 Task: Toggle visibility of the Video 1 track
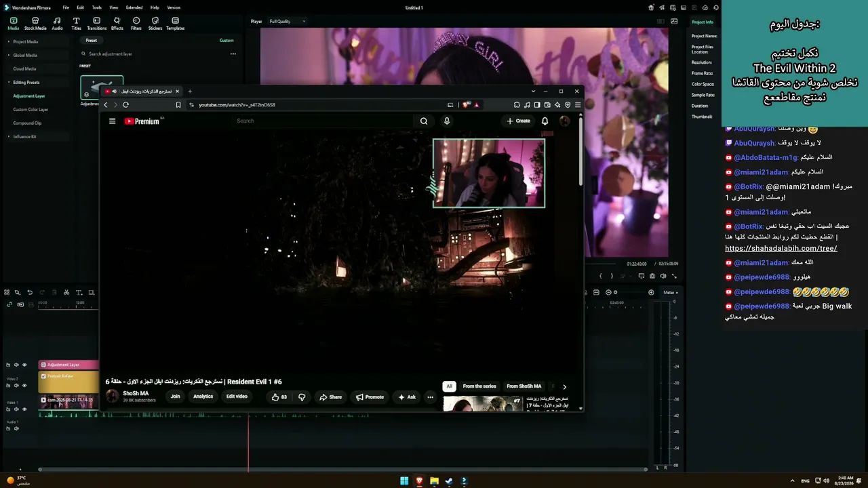[x=24, y=409]
